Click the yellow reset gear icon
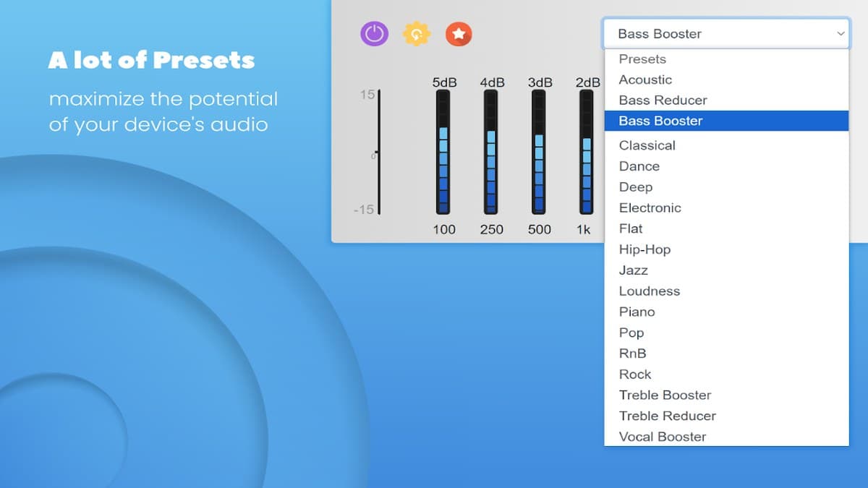 coord(417,34)
